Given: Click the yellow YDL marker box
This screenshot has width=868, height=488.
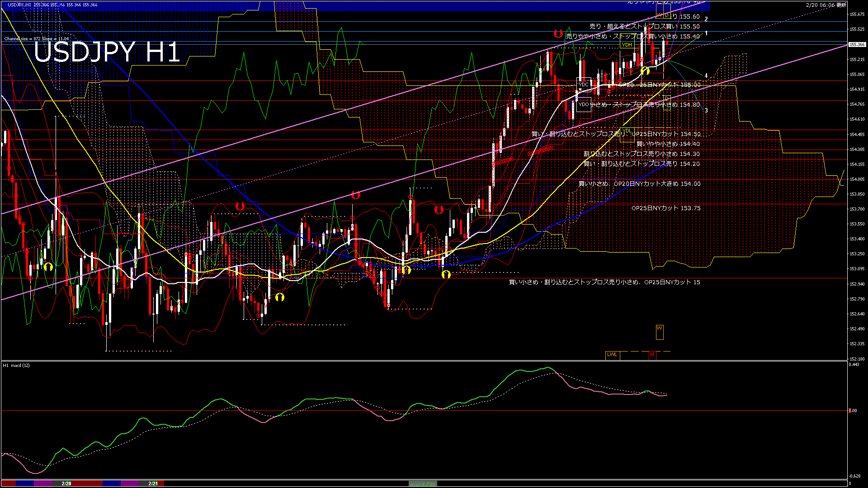Looking at the screenshot, I should [627, 131].
